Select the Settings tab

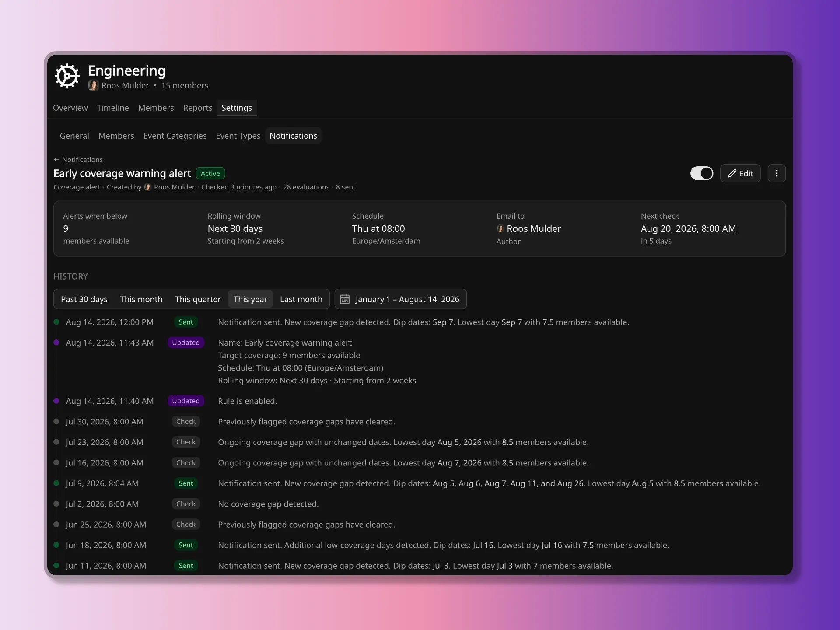pyautogui.click(x=237, y=108)
